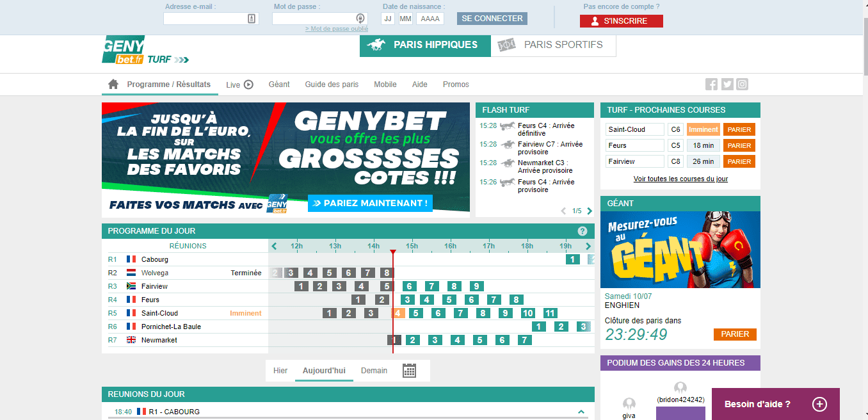Open the Facebook page icon
868x420 pixels.
711,84
